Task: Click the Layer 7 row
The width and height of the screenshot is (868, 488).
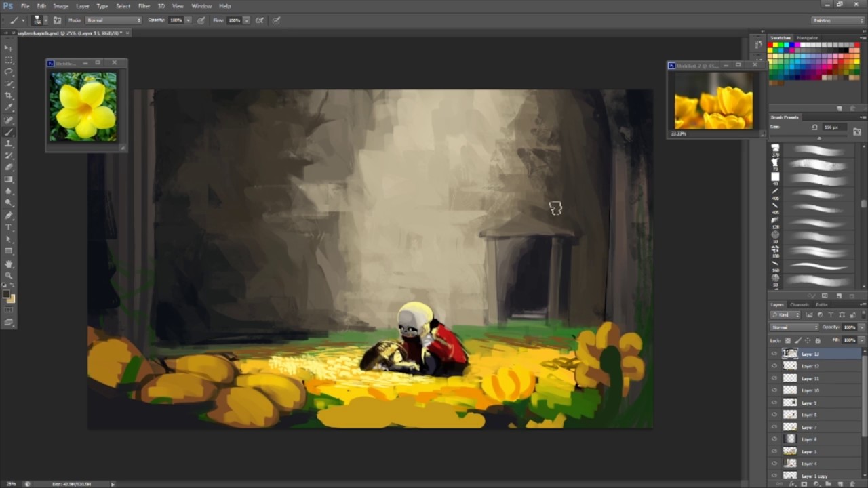Action: coord(816,427)
